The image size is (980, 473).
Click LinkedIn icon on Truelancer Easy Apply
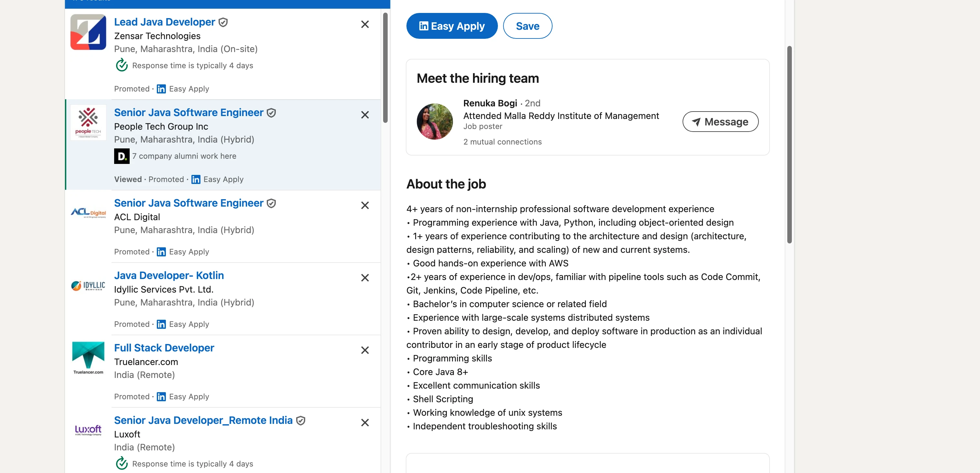pos(161,396)
